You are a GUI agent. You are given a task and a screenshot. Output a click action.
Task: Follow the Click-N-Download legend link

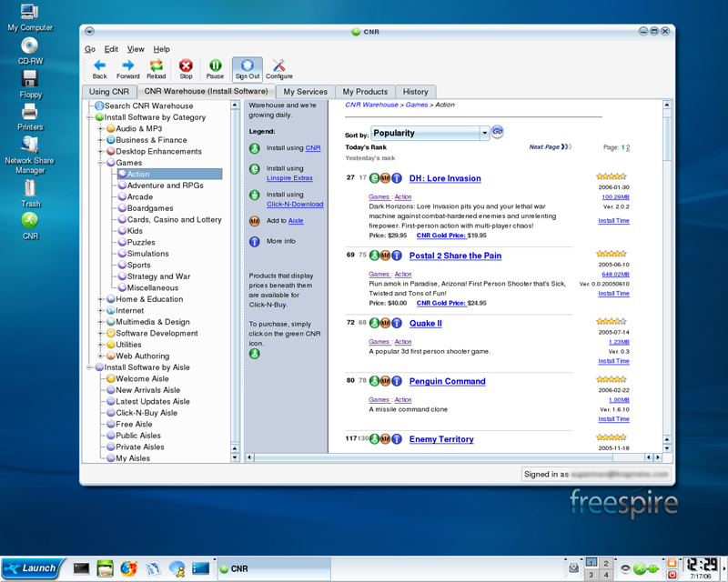pos(295,204)
